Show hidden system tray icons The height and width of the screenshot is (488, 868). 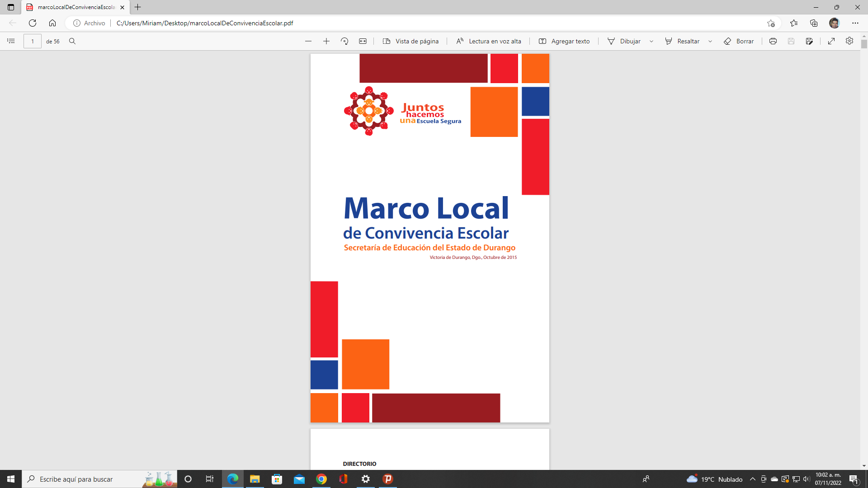pos(753,479)
